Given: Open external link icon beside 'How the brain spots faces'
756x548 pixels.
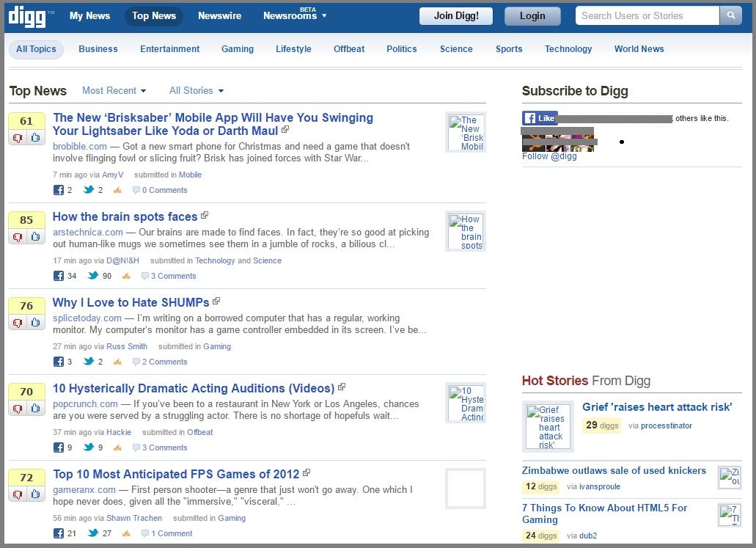Looking at the screenshot, I should coord(205,215).
